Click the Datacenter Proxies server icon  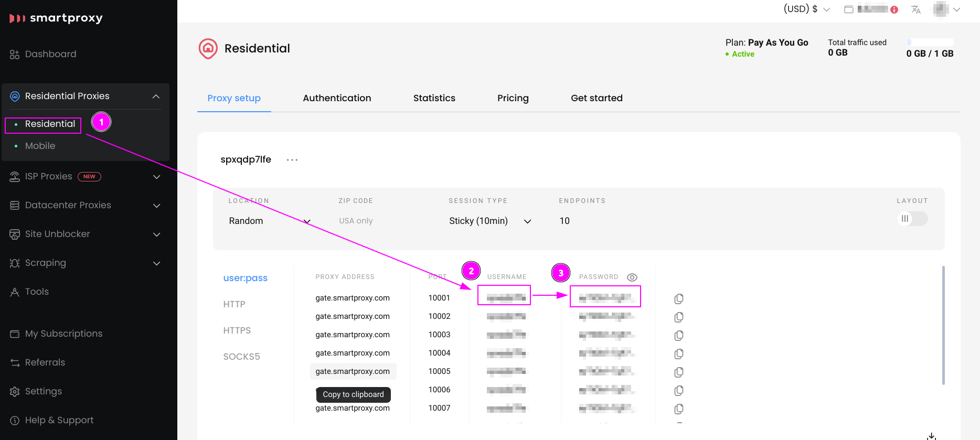[x=15, y=206]
